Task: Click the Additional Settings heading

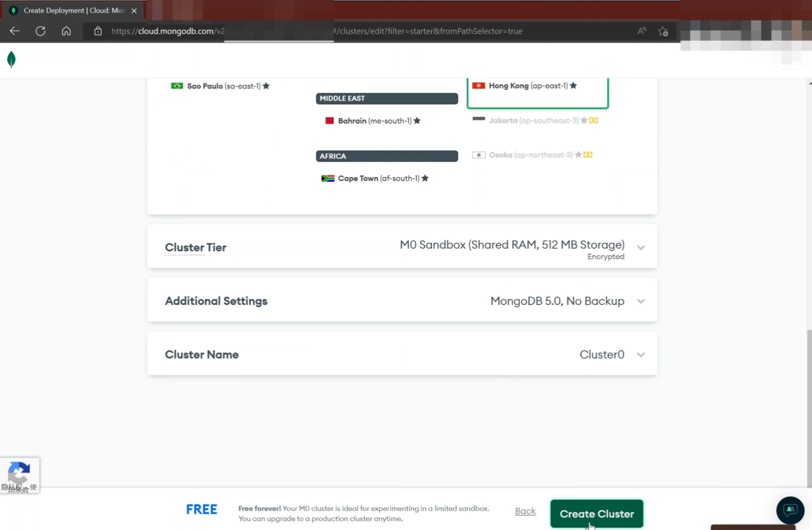Action: click(x=216, y=301)
